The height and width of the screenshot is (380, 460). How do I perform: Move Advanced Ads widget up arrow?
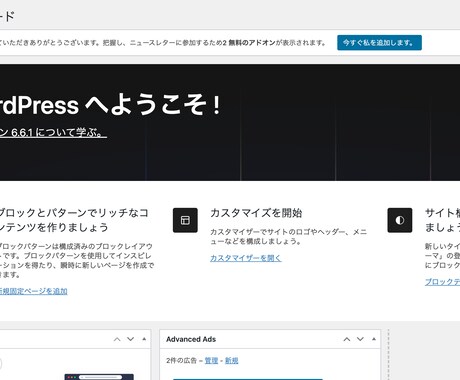coord(347,339)
